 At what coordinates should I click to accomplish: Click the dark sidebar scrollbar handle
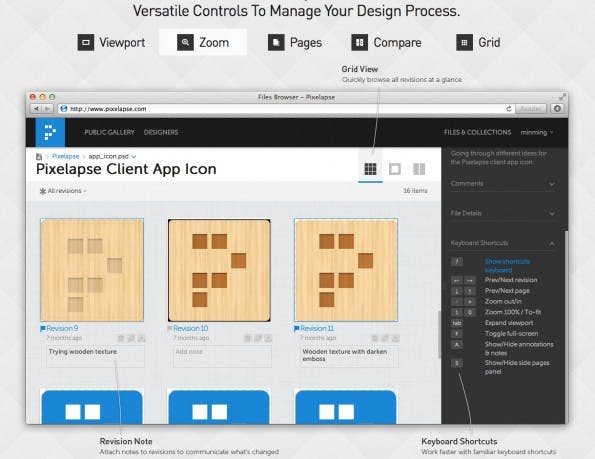pos(566,326)
